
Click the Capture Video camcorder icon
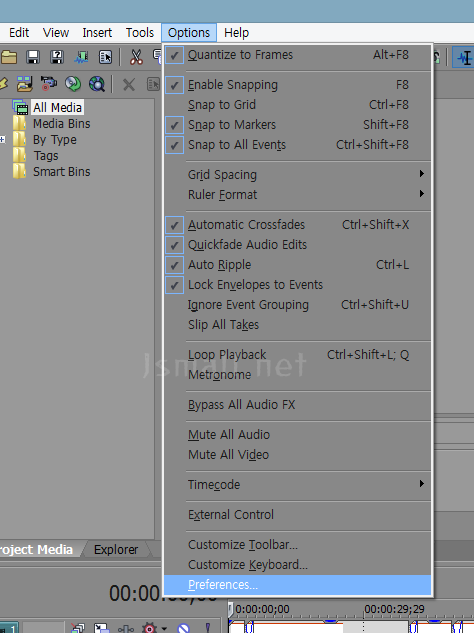[49, 84]
